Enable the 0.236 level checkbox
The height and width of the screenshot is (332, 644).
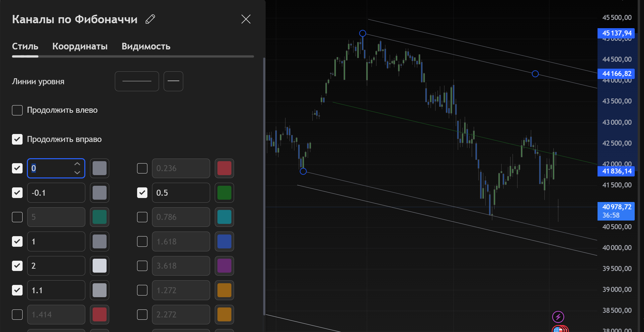[x=142, y=168]
